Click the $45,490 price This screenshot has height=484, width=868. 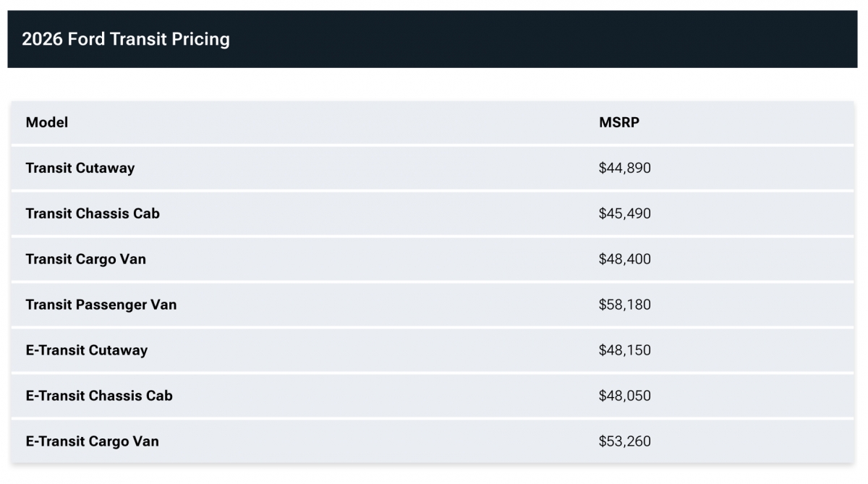tap(625, 213)
